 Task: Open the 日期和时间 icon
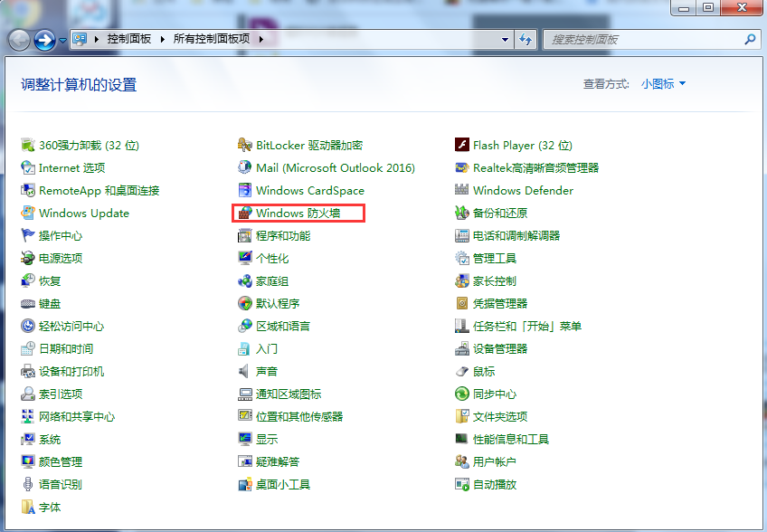click(28, 348)
